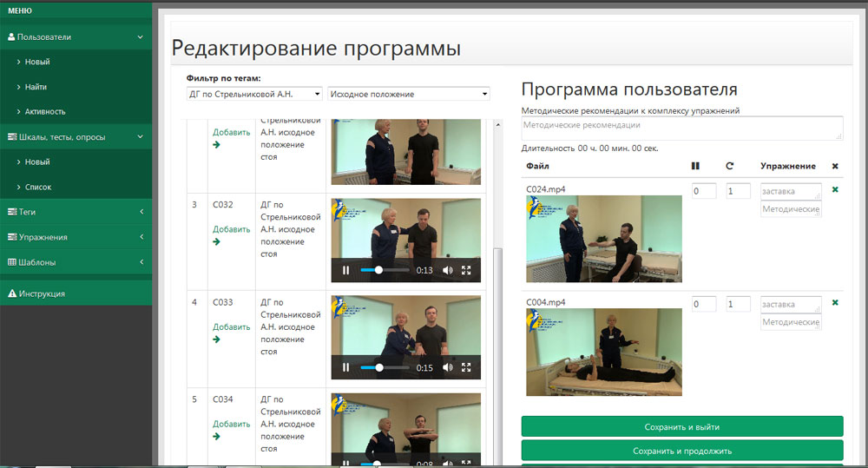868x468 pixels.
Task: Click the warning icon beside Инструкция
Action: (x=12, y=293)
